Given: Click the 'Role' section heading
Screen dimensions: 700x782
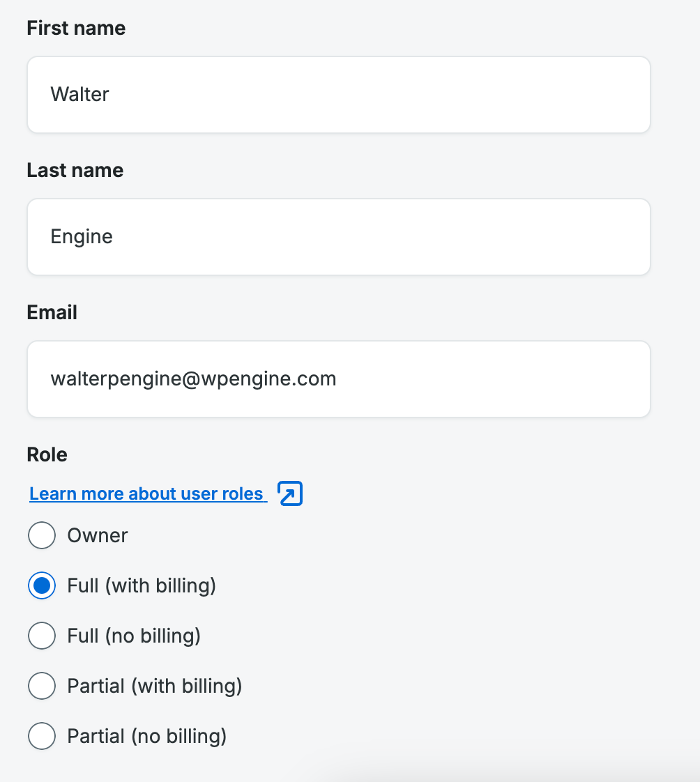Looking at the screenshot, I should pyautogui.click(x=47, y=455).
